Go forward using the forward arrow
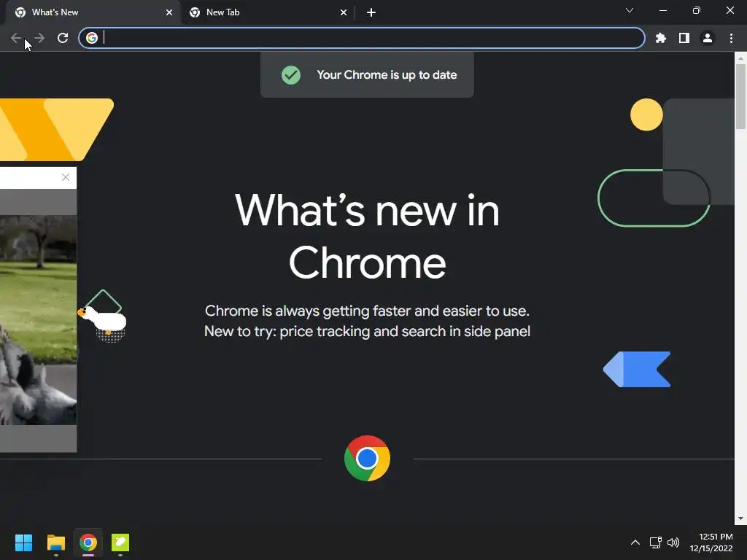 pos(39,38)
